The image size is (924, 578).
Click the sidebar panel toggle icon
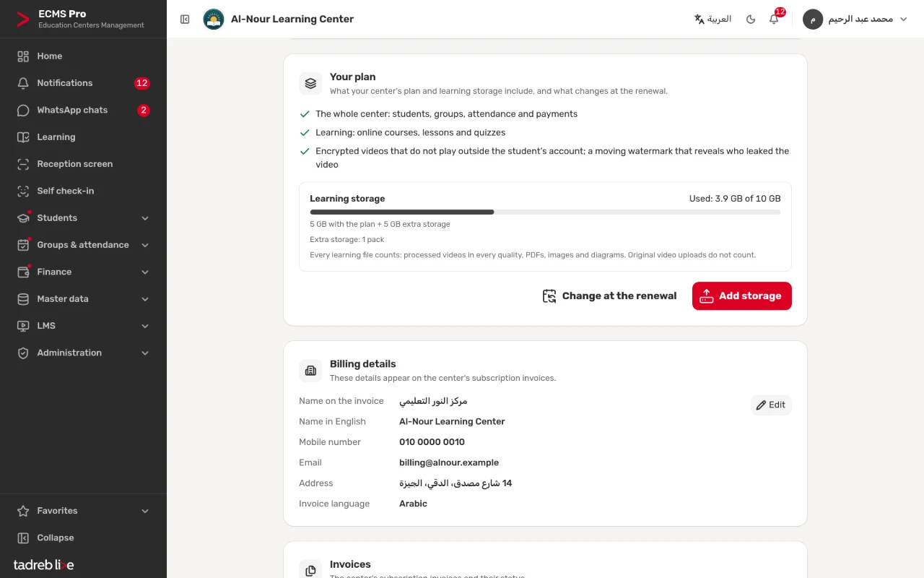(185, 20)
